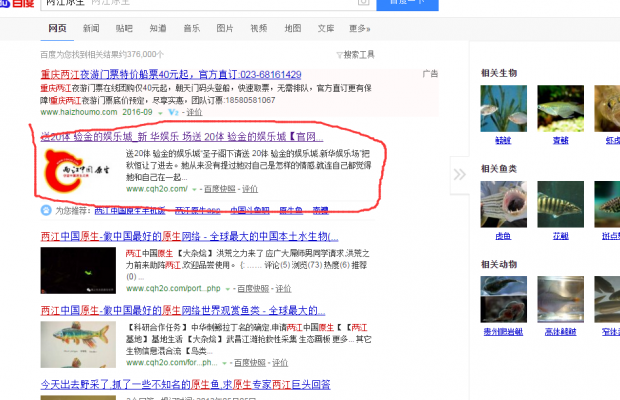This screenshot has width=620, height=400.
Task: Click second animal image under 相关动物
Action: click(x=561, y=299)
